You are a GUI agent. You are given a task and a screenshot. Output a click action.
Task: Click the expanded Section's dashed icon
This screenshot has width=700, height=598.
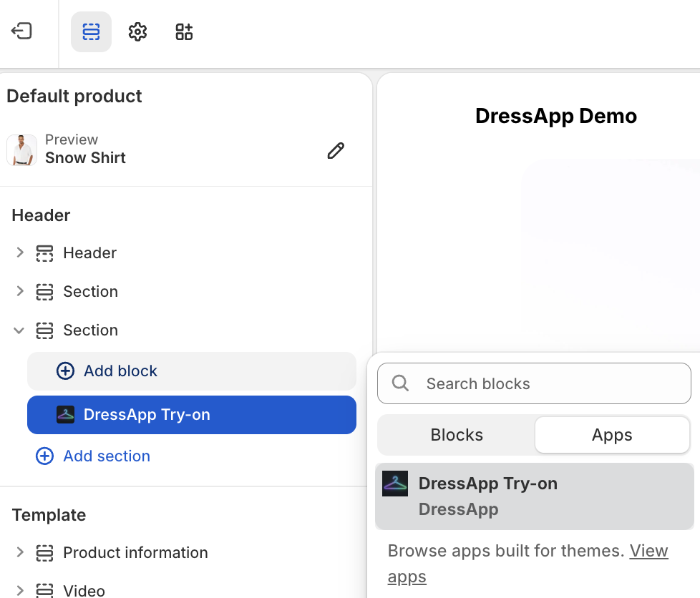click(44, 330)
